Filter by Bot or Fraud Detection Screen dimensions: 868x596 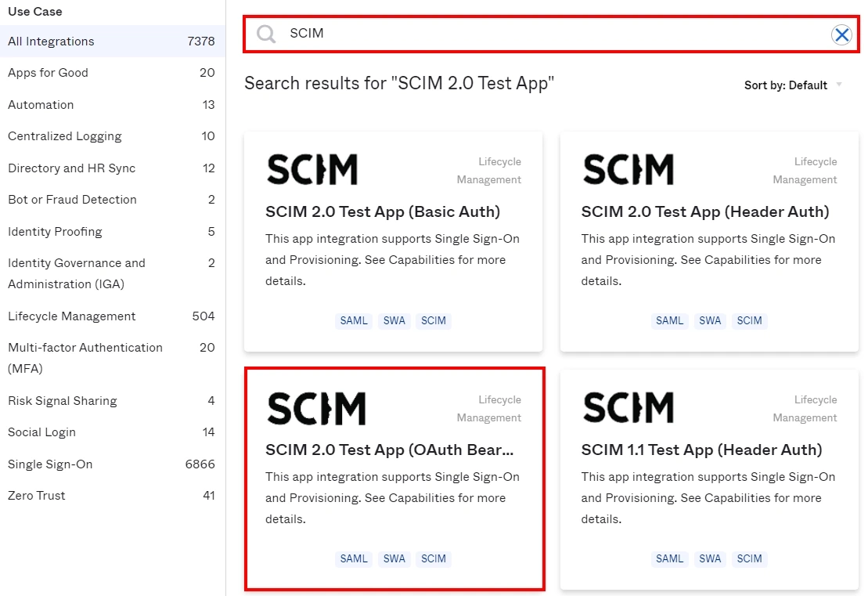pos(113,200)
